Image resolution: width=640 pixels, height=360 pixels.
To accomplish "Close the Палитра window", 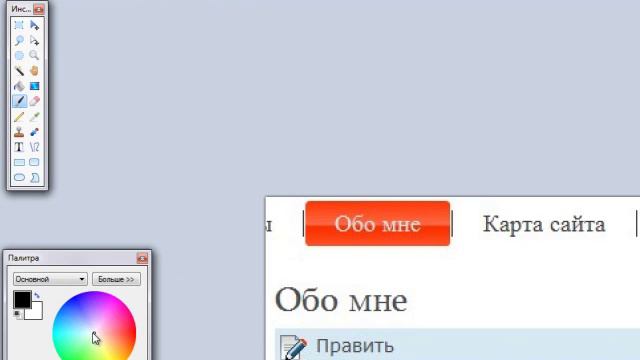I will coord(142,258).
